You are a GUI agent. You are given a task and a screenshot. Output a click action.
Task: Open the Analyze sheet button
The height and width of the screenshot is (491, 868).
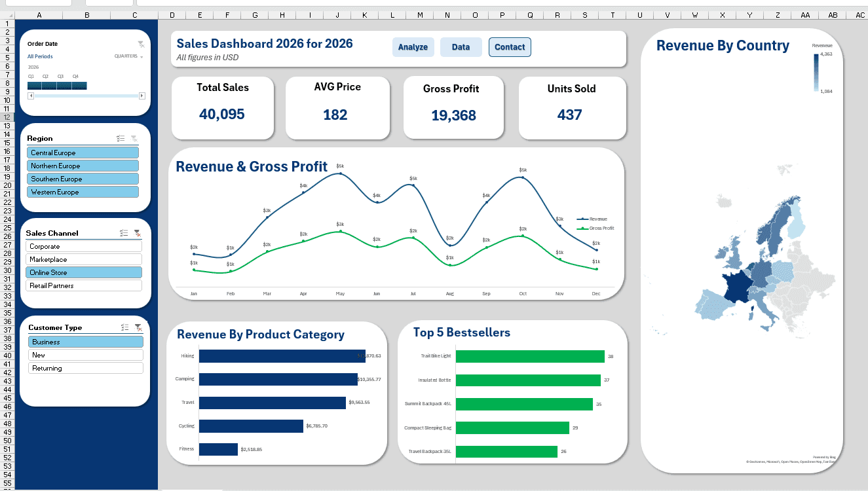413,47
